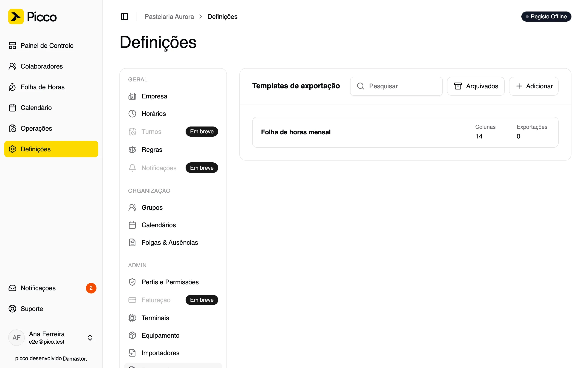The image size is (588, 368).
Task: Open Folgas & Ausências settings section
Action: click(x=173, y=242)
